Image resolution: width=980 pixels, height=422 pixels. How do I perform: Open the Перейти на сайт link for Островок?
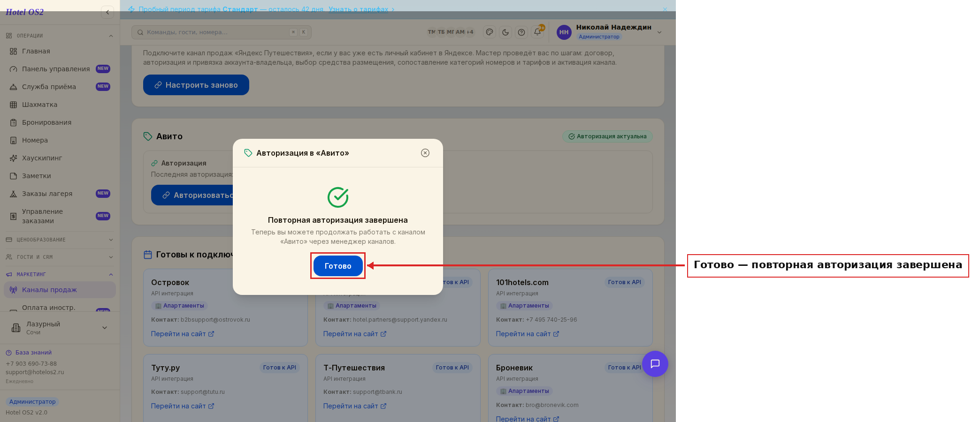pyautogui.click(x=183, y=334)
